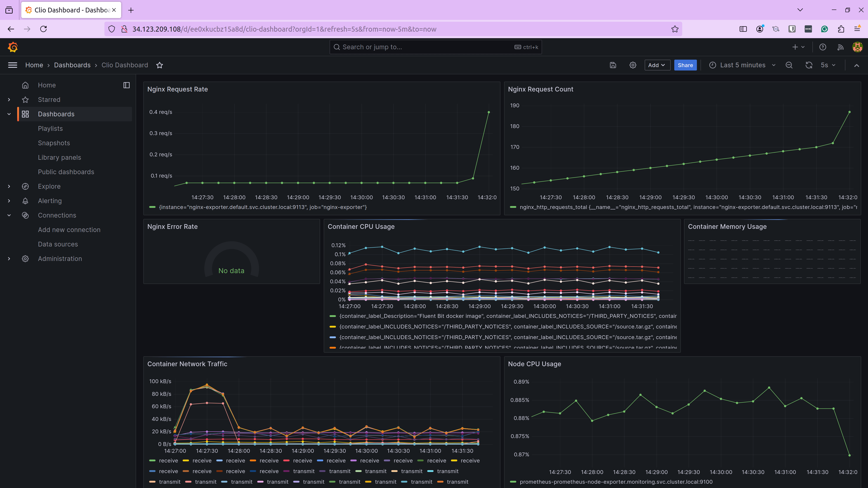The width and height of the screenshot is (868, 488).
Task: Open Node CPU Usage panel title
Action: pyautogui.click(x=534, y=364)
